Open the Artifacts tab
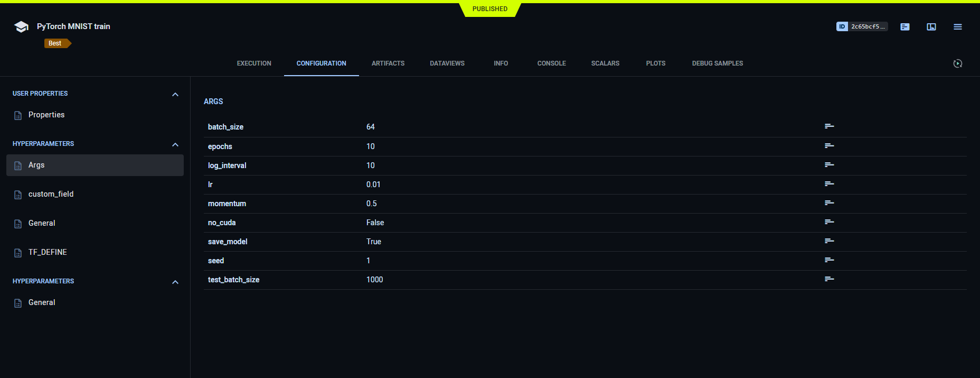This screenshot has width=980, height=378. (x=388, y=63)
